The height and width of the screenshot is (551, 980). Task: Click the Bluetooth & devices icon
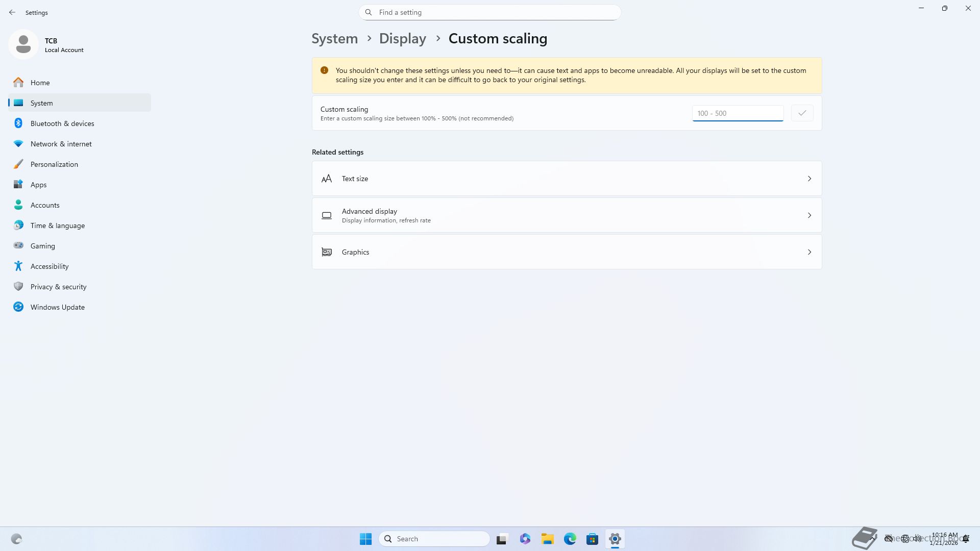(18, 123)
